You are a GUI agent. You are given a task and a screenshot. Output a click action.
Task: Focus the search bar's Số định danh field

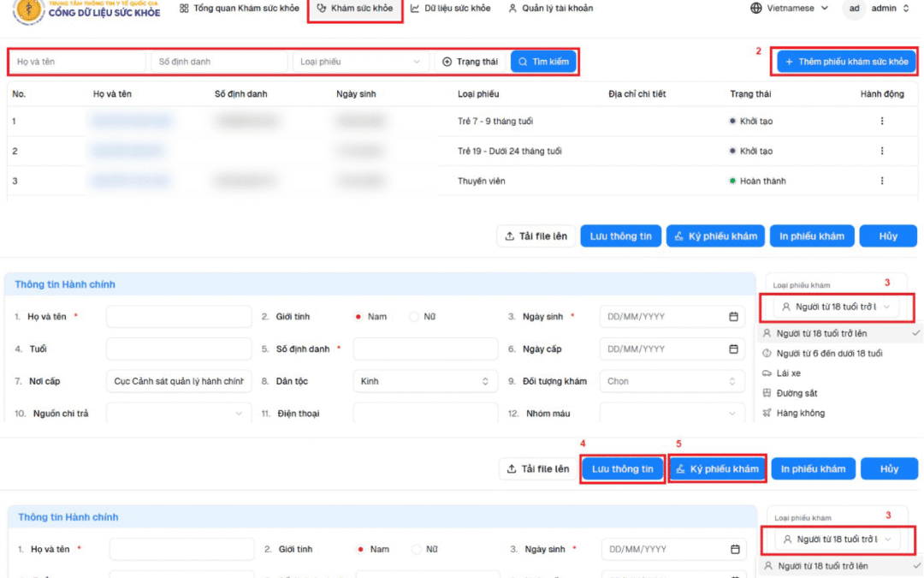[x=219, y=62]
